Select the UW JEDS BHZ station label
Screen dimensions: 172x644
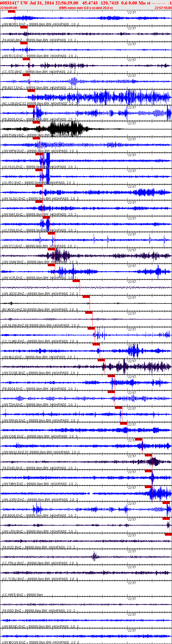[13, 294]
